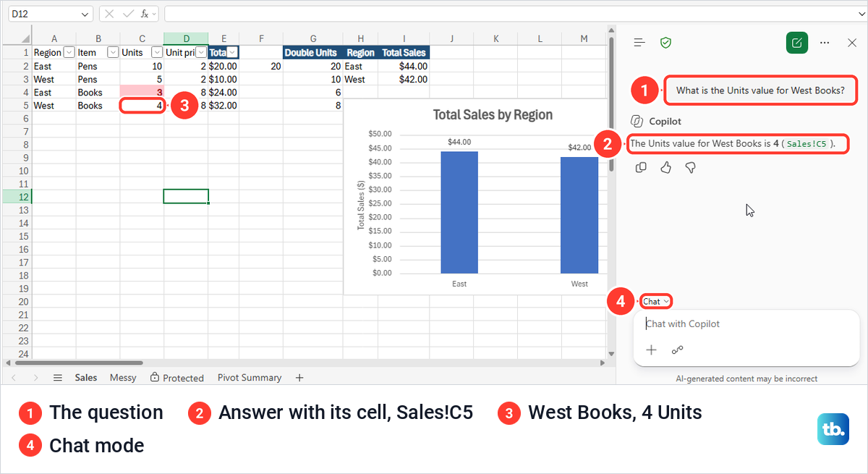Open the Copilot conversation list menu
This screenshot has width=868, height=474.
[639, 43]
